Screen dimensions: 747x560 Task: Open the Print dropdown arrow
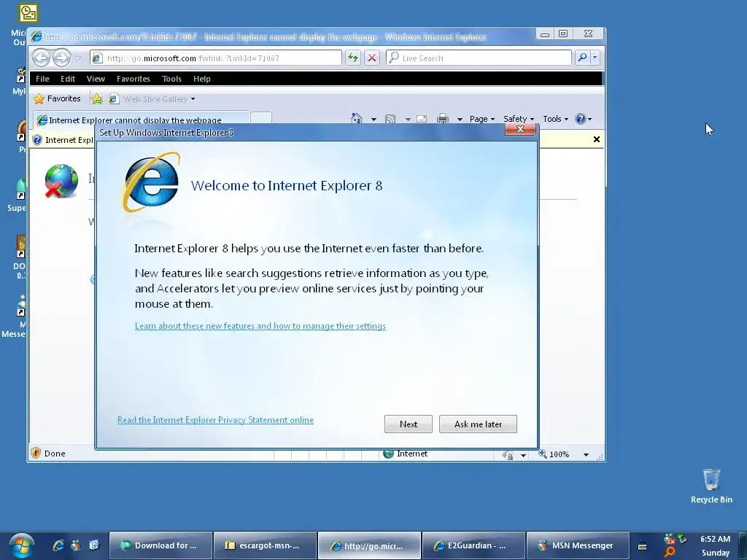pos(460,119)
